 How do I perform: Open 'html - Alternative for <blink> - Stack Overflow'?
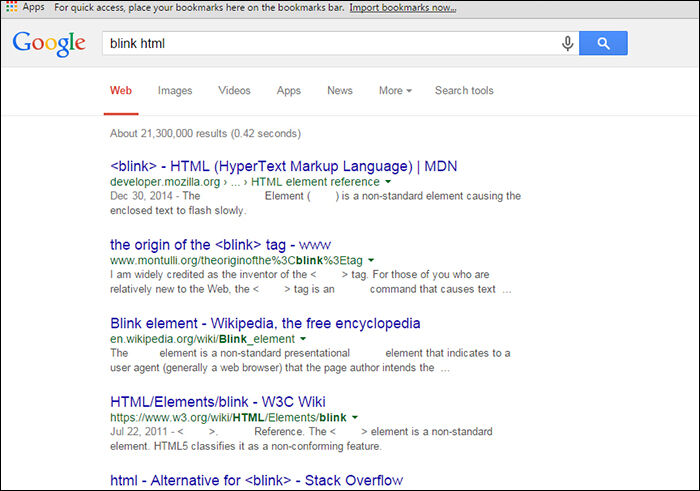coord(257,480)
